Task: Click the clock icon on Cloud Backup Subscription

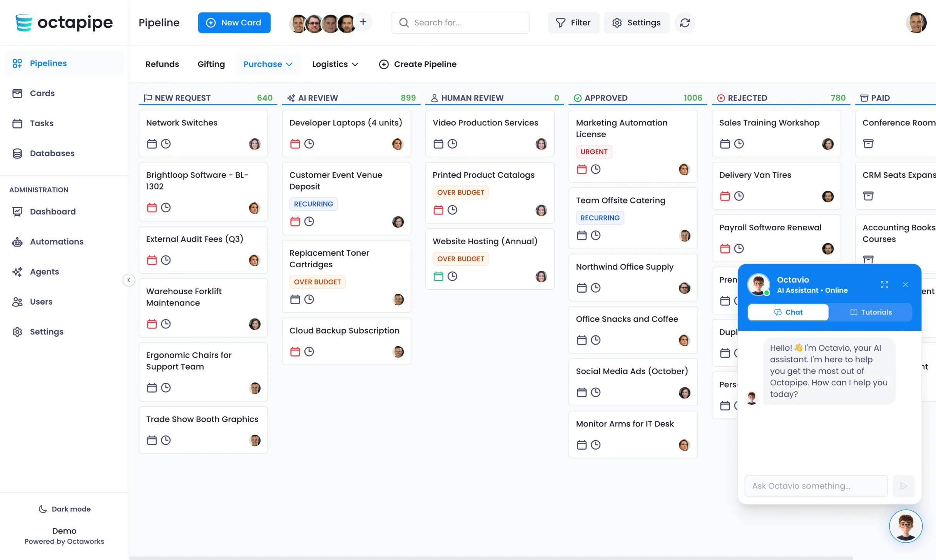Action: pyautogui.click(x=309, y=352)
